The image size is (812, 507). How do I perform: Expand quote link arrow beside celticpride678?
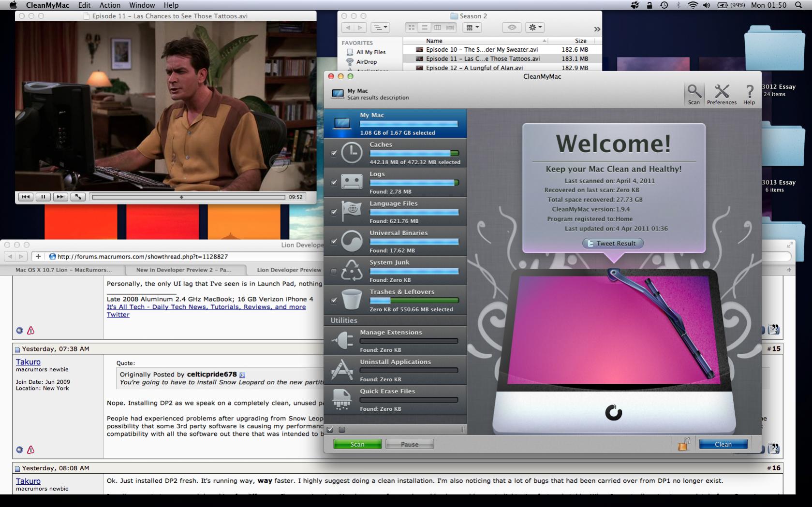(x=242, y=375)
